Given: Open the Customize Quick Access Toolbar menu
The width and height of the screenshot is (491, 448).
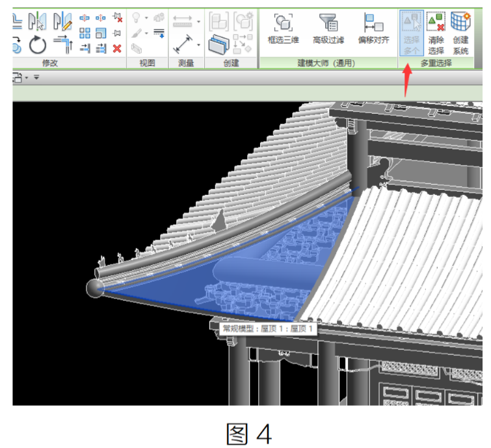Looking at the screenshot, I should [x=36, y=77].
